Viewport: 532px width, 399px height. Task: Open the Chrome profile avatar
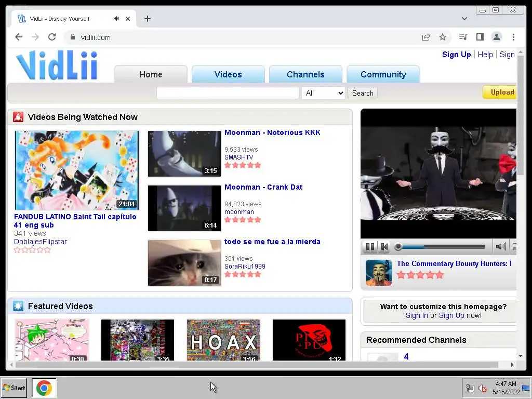[496, 37]
